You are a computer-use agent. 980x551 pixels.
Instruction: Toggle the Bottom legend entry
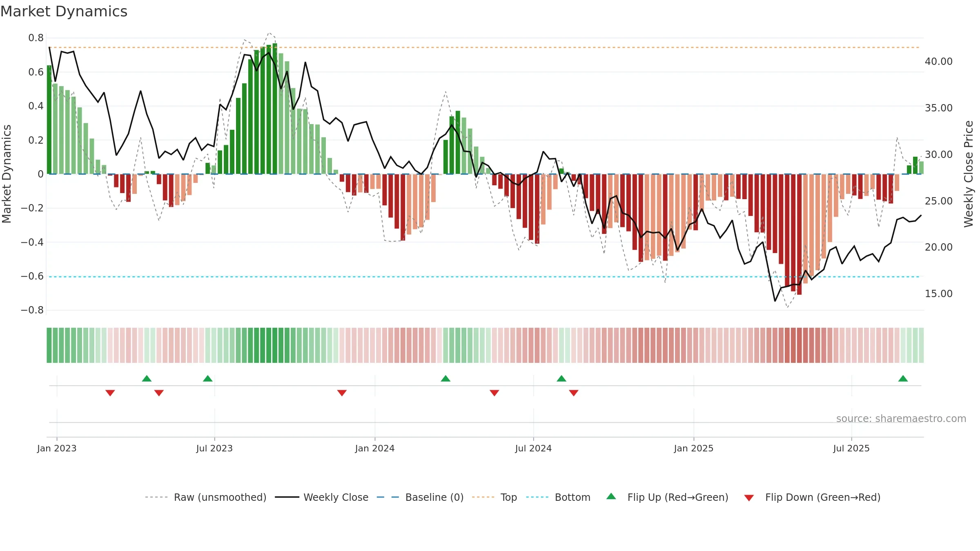[558, 497]
